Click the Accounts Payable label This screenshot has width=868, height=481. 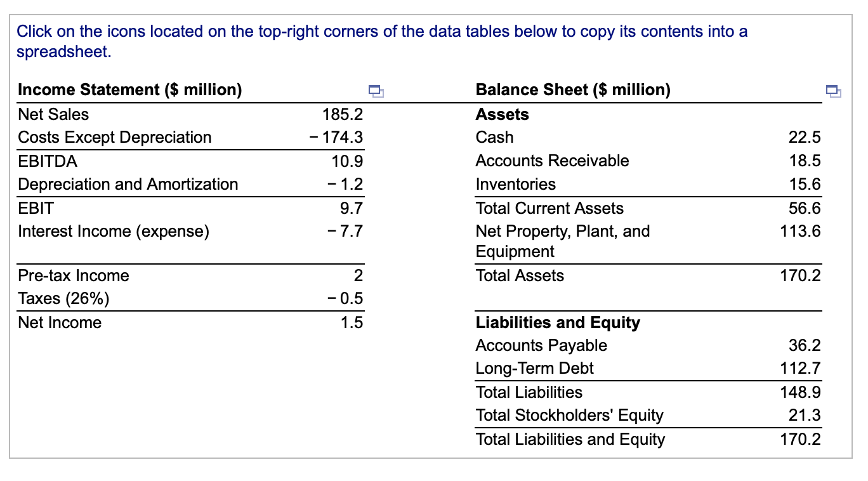point(541,345)
